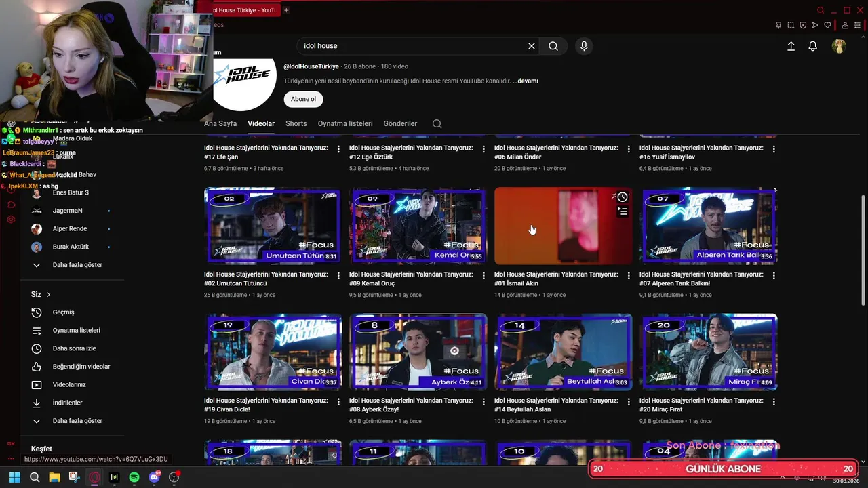Open Geçmiş history in sidebar
Viewport: 868px width, 488px height.
64,312
